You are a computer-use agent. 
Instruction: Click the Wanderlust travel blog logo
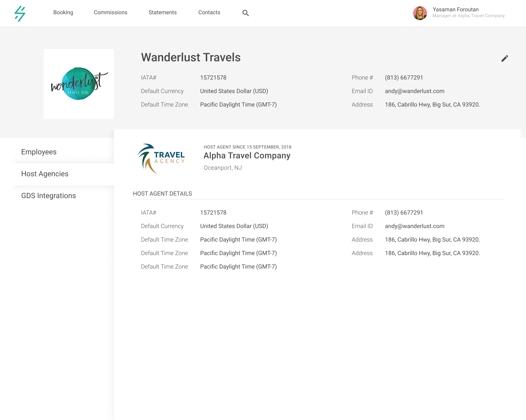(x=79, y=84)
